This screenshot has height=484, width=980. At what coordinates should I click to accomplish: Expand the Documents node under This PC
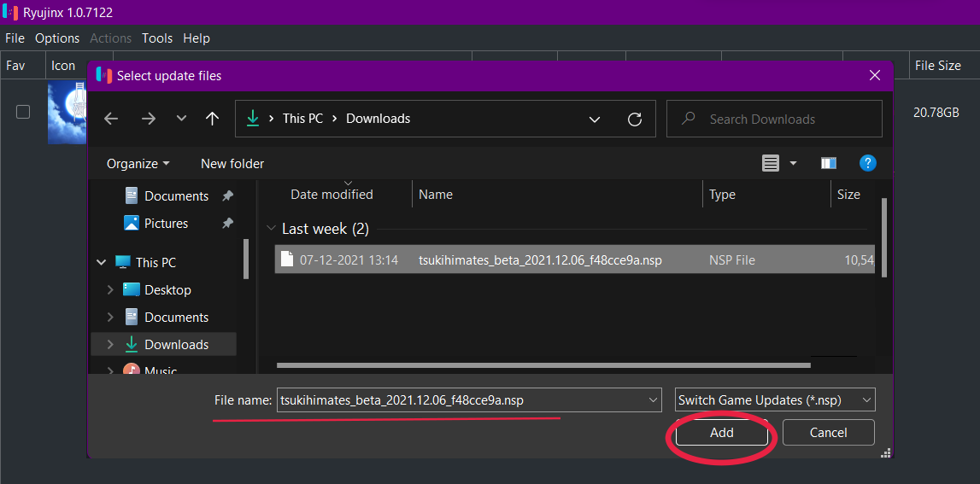110,318
